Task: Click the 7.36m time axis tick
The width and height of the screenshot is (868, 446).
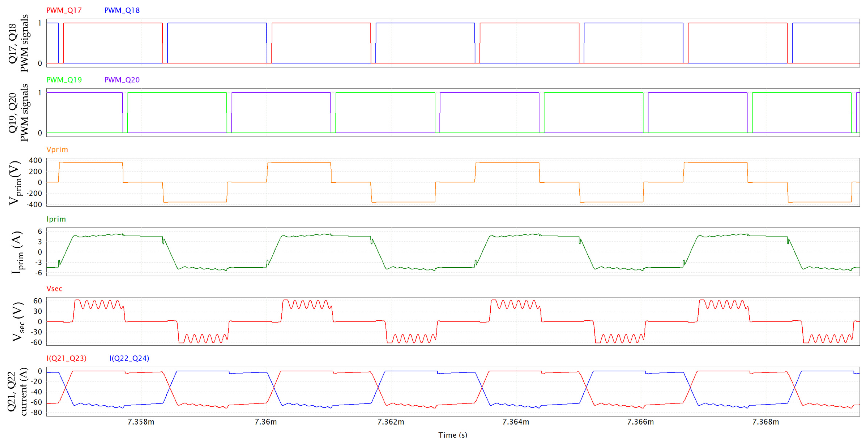Action: (266, 422)
